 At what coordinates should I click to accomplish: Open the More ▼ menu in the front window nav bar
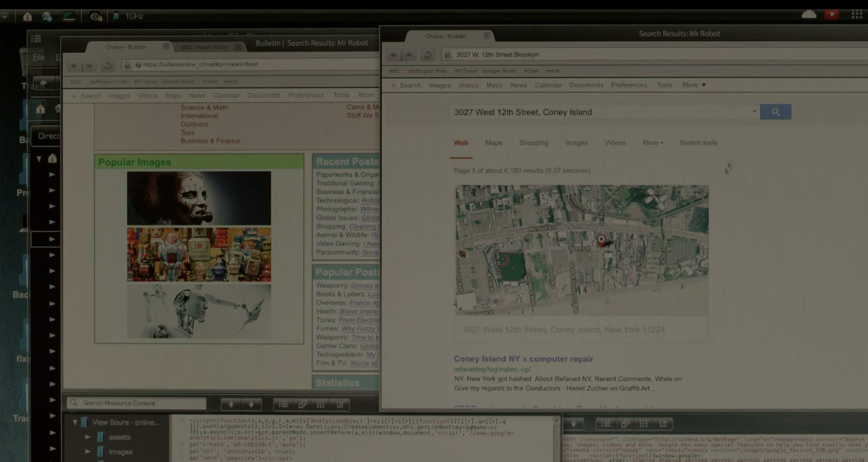pos(694,85)
